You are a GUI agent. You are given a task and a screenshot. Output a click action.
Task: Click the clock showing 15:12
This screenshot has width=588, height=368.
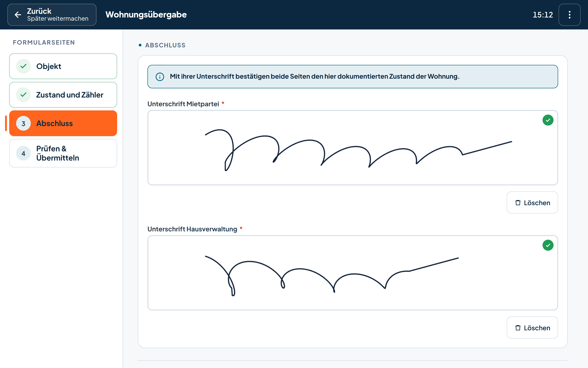coord(543,15)
